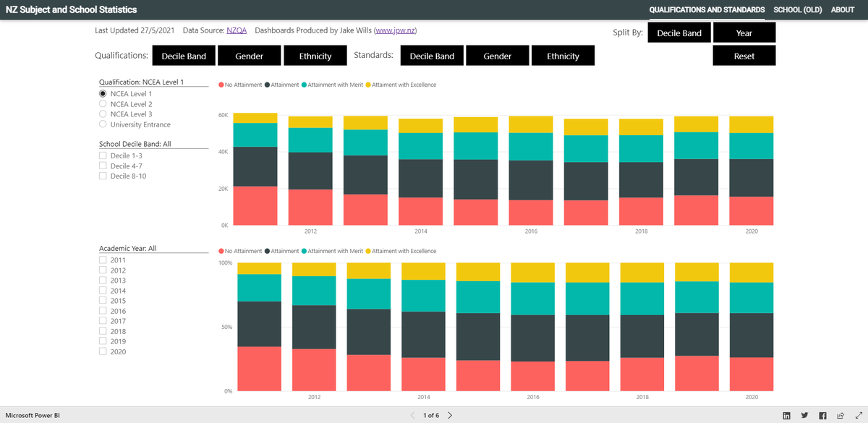Image resolution: width=868 pixels, height=423 pixels.
Task: Open Qualifications Gender view
Action: coord(249,56)
